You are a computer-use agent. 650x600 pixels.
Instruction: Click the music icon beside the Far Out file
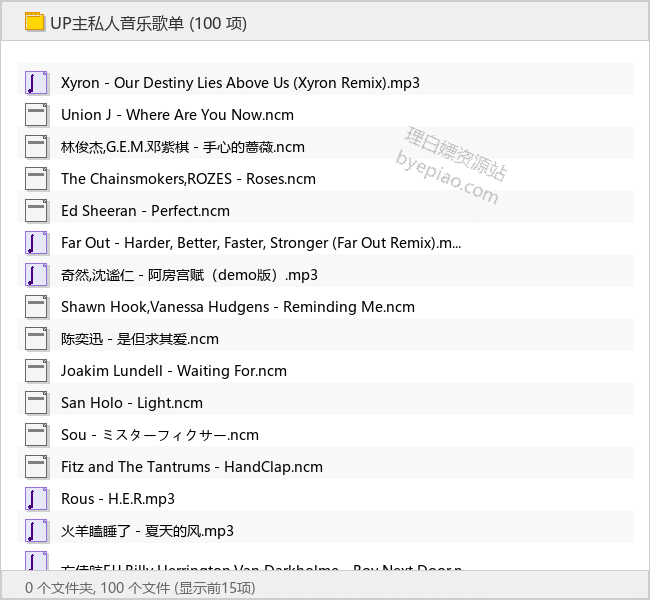(36, 243)
